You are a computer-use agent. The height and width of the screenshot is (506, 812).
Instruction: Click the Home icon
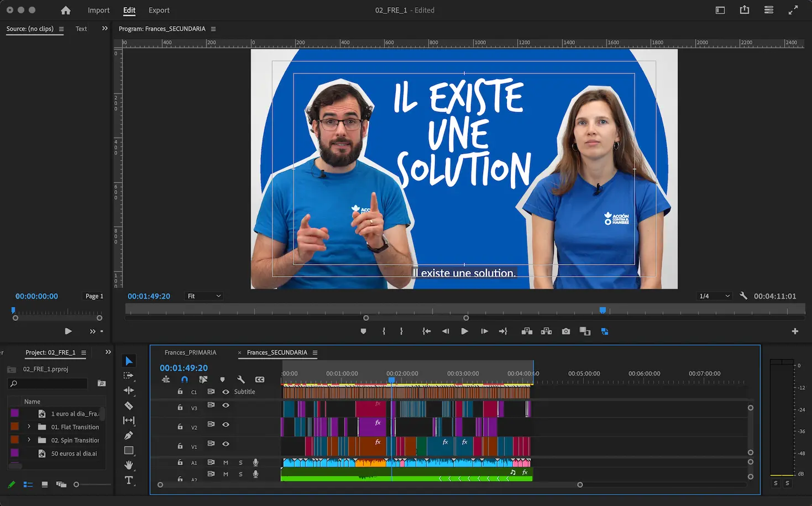point(66,10)
